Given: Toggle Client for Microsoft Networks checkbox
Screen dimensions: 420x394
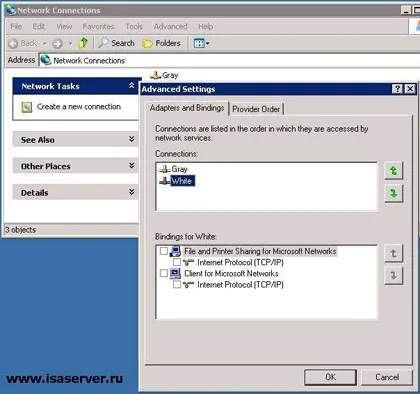Looking at the screenshot, I should tap(163, 273).
